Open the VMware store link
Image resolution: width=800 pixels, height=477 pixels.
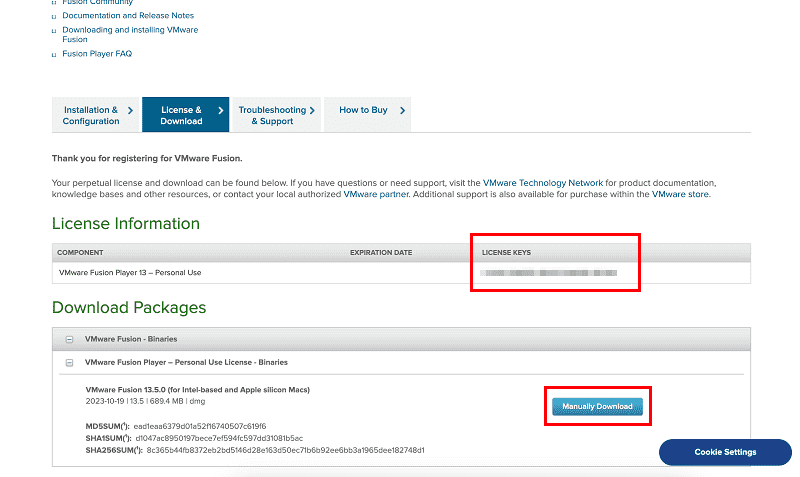680,194
